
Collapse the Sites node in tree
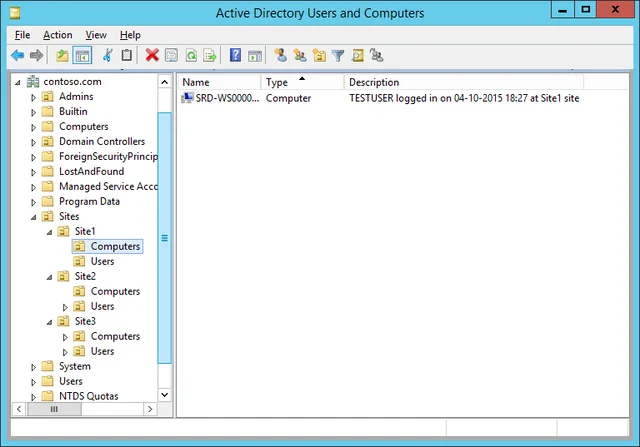33,217
